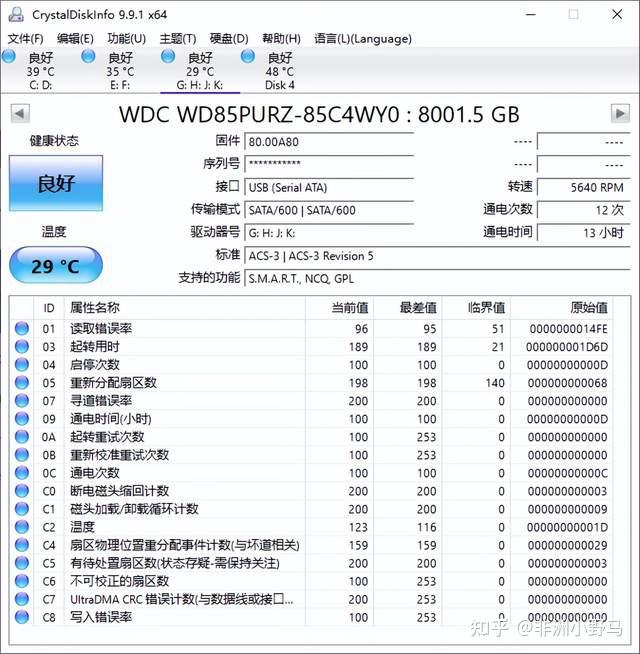The image size is (640, 654).
Task: Open the 帮助(H) menu
Action: click(281, 39)
